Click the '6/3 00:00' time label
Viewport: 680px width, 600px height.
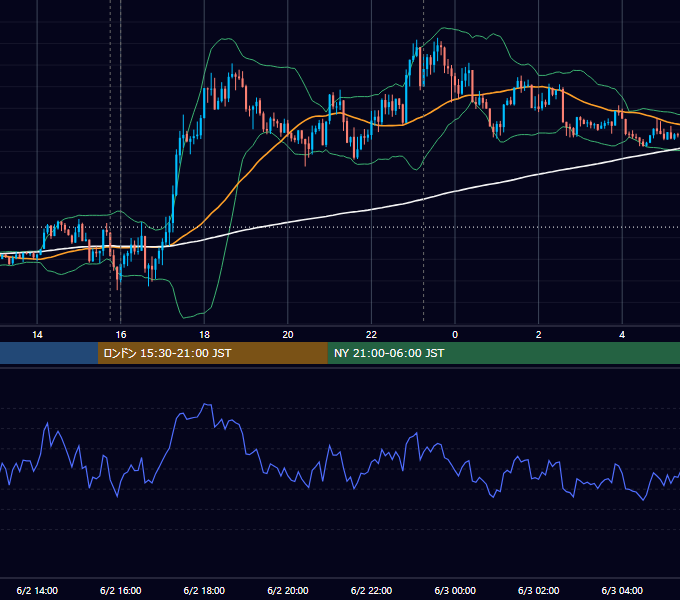455,590
